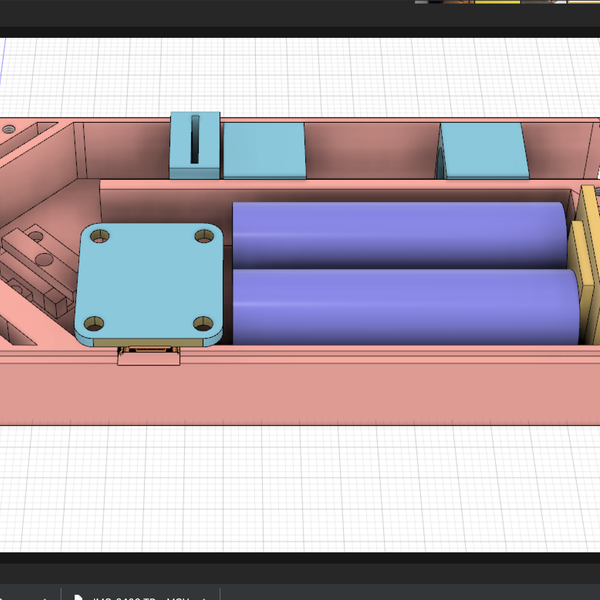Select the threaded screw hole in enclosure corner
This screenshot has width=600, height=600.
[x=9, y=130]
